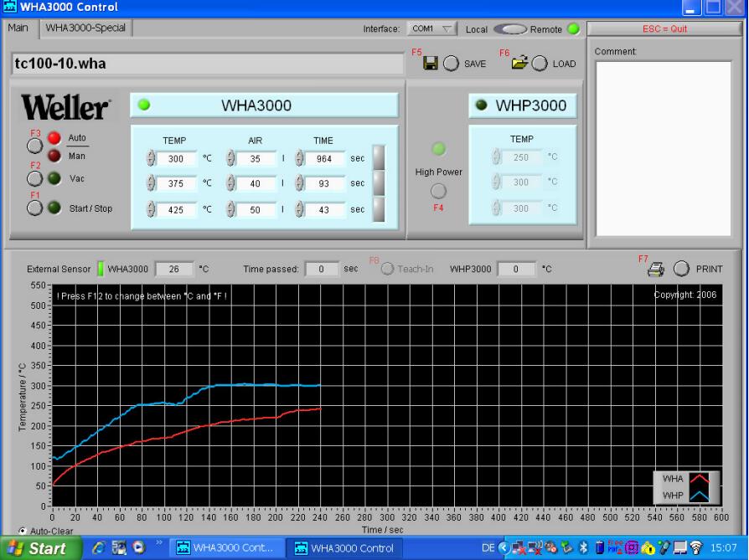This screenshot has width=749, height=560.
Task: Click the WHA3000 header button
Action: pos(264,105)
